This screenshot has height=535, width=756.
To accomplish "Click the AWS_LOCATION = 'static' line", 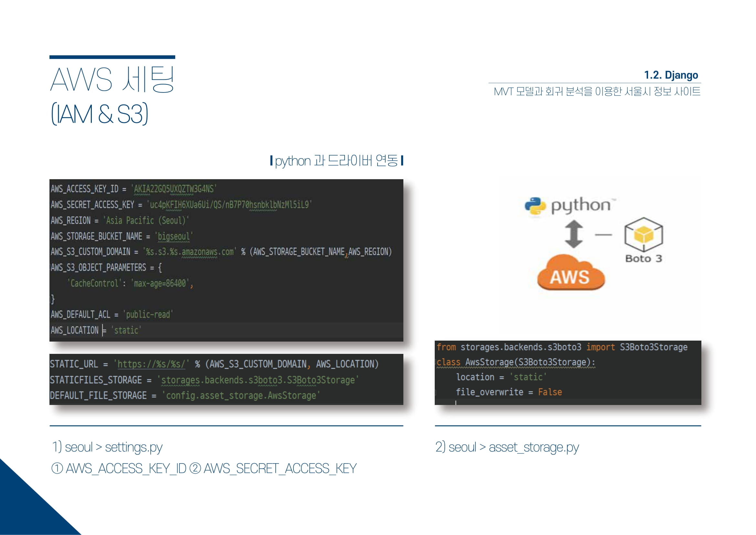I will click(96, 330).
